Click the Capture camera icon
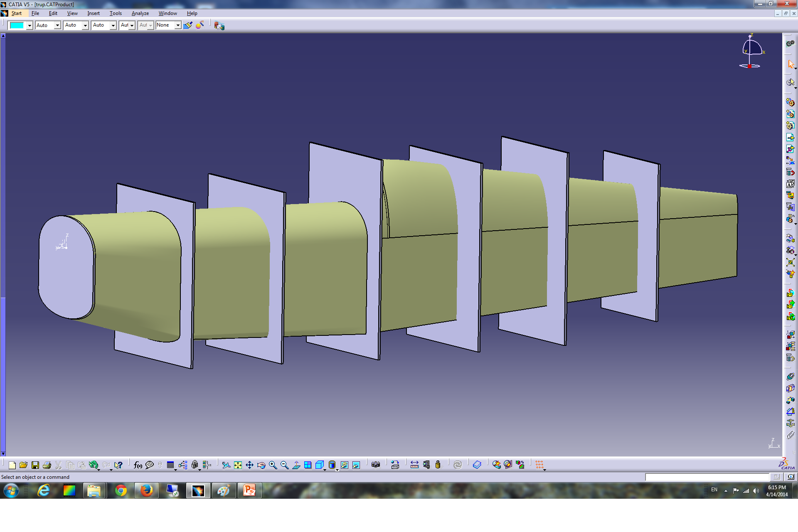The height and width of the screenshot is (532, 798). (376, 465)
